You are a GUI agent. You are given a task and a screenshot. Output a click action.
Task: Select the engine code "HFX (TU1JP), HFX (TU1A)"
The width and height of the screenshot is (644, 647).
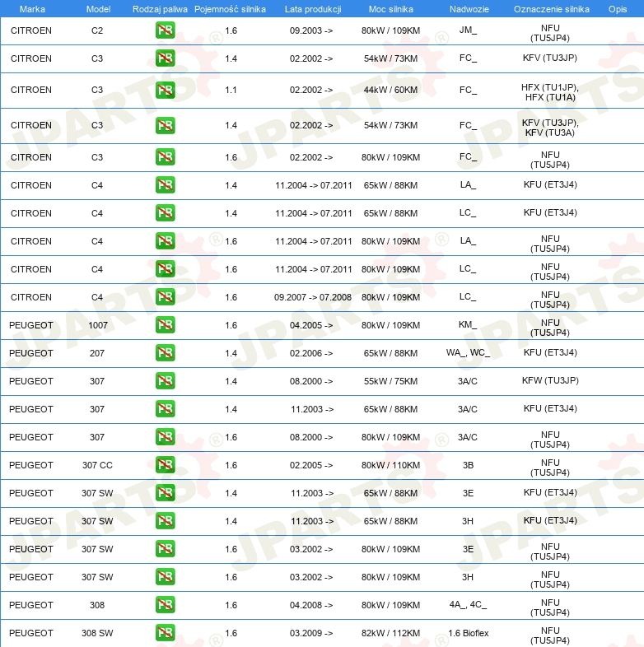click(x=550, y=92)
